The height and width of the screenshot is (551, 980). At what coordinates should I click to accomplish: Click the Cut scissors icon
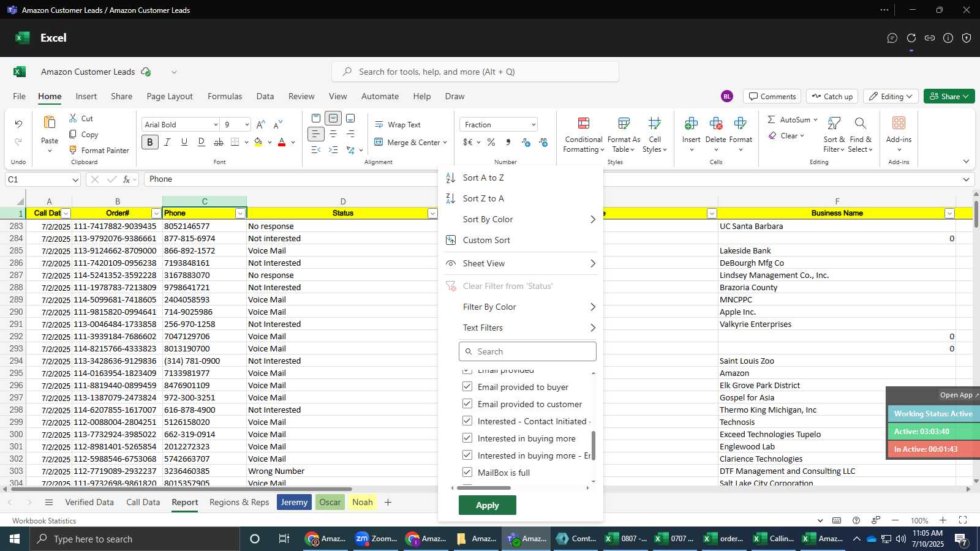[x=73, y=118]
